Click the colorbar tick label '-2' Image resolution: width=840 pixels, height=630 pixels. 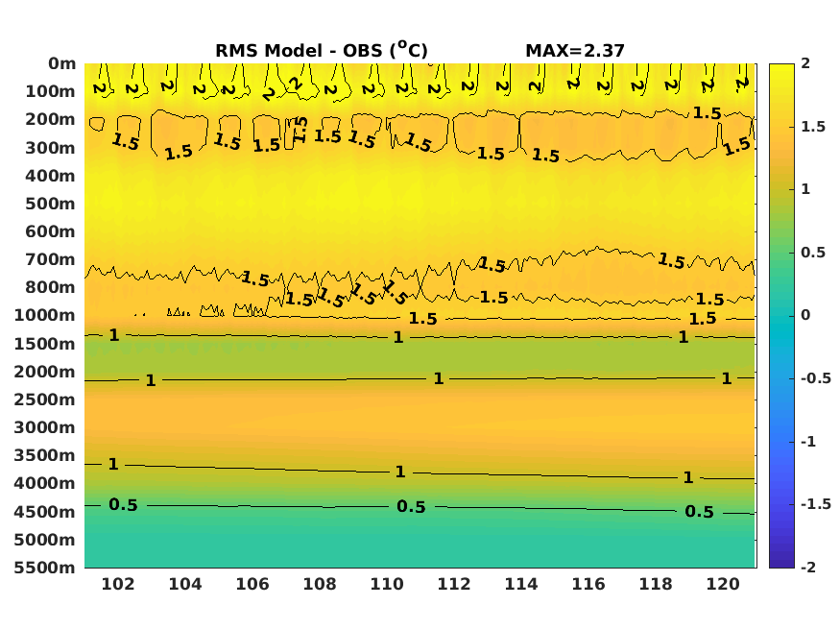(808, 567)
